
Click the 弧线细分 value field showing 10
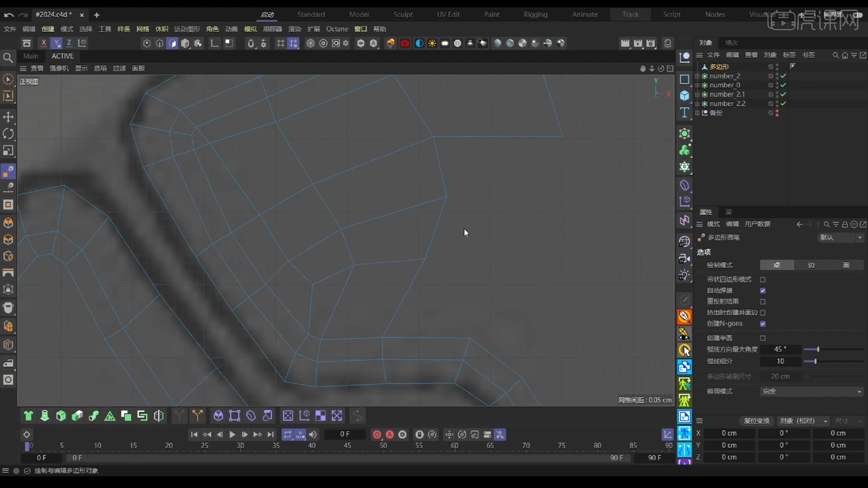(x=780, y=361)
